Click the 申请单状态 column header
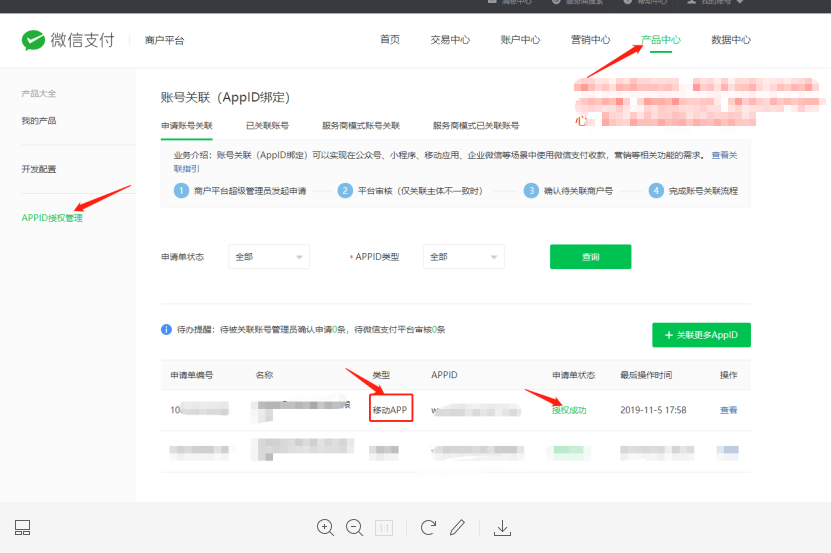 click(573, 375)
